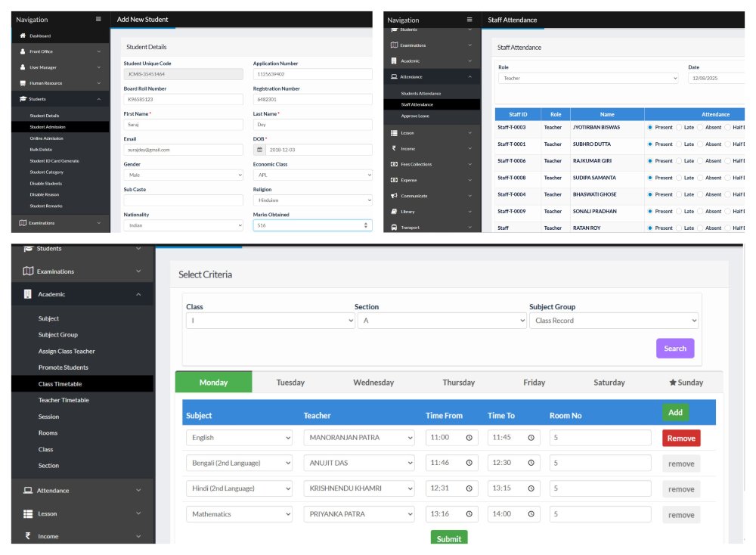Open the MANORANJAN PATRA teacher dropdown

tap(359, 438)
